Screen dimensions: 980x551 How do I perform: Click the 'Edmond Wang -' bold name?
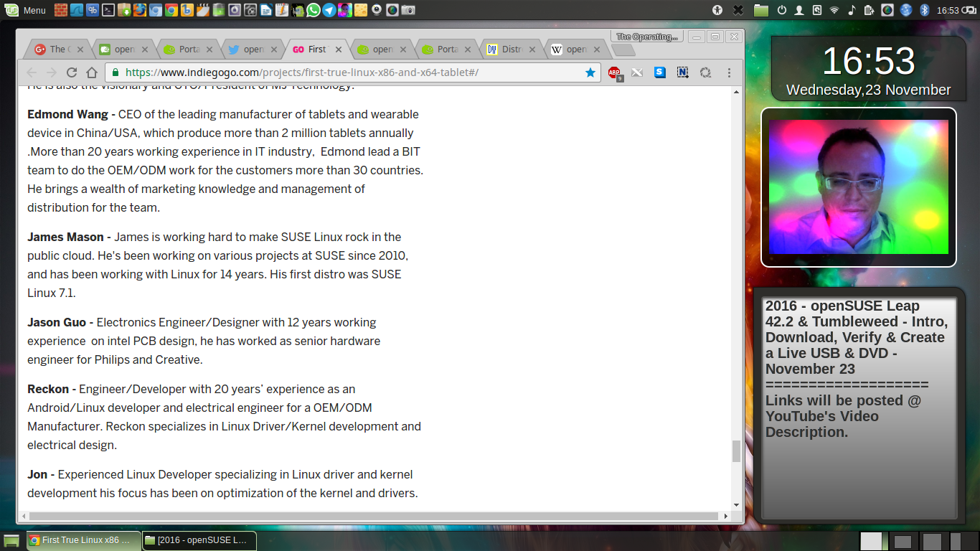(71, 114)
